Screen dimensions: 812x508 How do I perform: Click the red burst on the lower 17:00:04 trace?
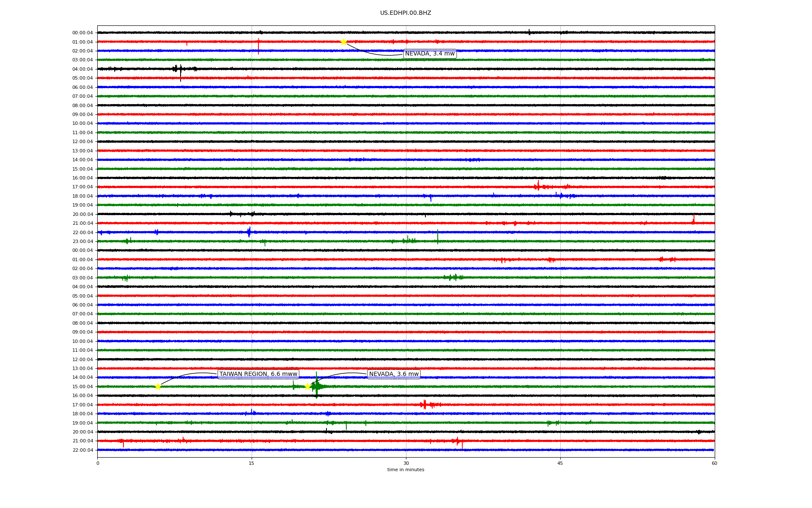[x=425, y=405]
